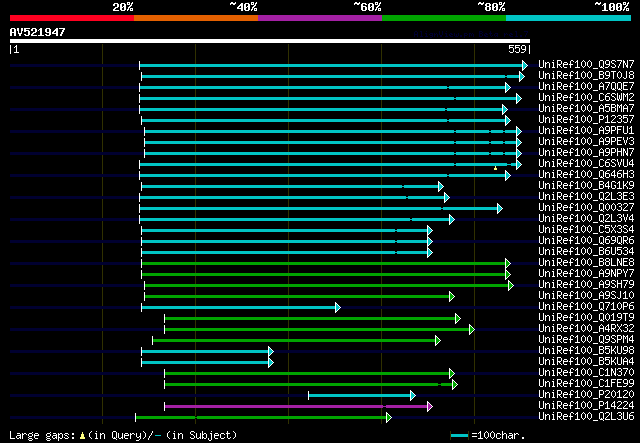Select the UniRef100_Q710P6 label
Screen dimensions: 640x443
pyautogui.click(x=586, y=306)
